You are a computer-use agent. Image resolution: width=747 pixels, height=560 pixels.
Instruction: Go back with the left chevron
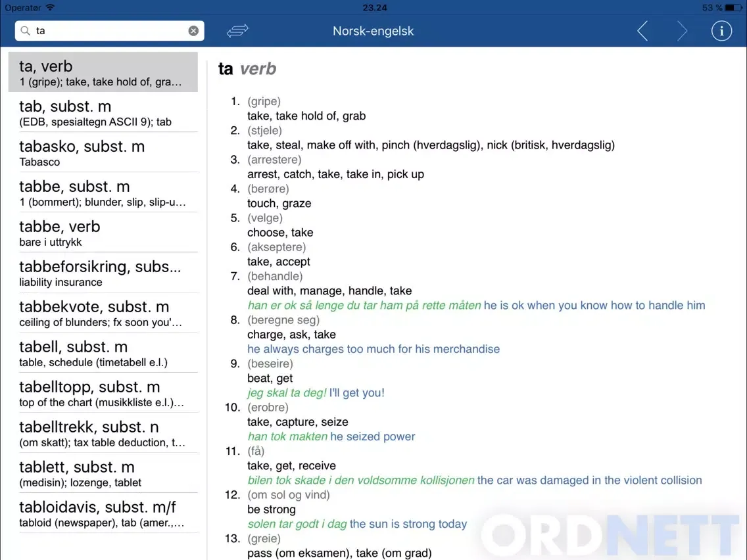[x=642, y=31]
